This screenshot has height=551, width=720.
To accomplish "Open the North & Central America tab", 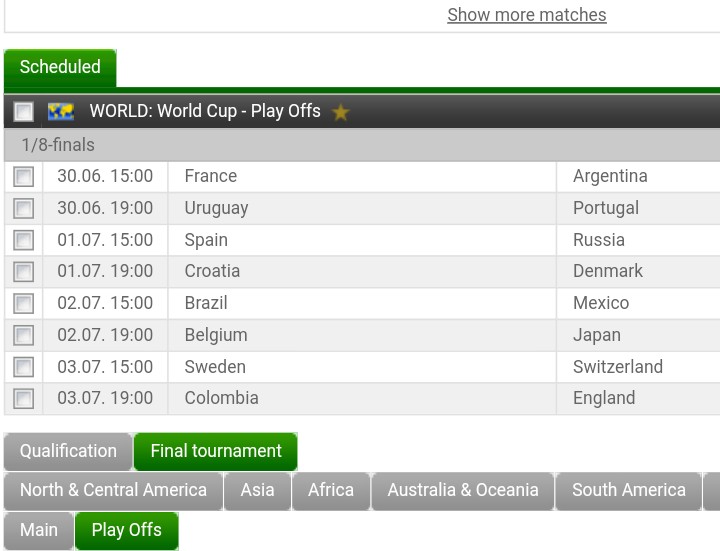I will (113, 490).
